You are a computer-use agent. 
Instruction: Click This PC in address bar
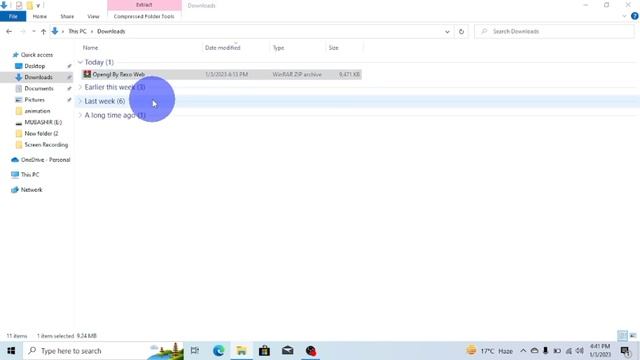point(77,31)
